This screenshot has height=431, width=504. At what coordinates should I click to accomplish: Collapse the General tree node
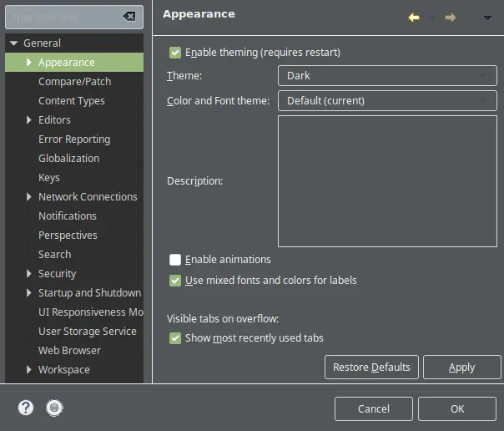click(x=14, y=43)
